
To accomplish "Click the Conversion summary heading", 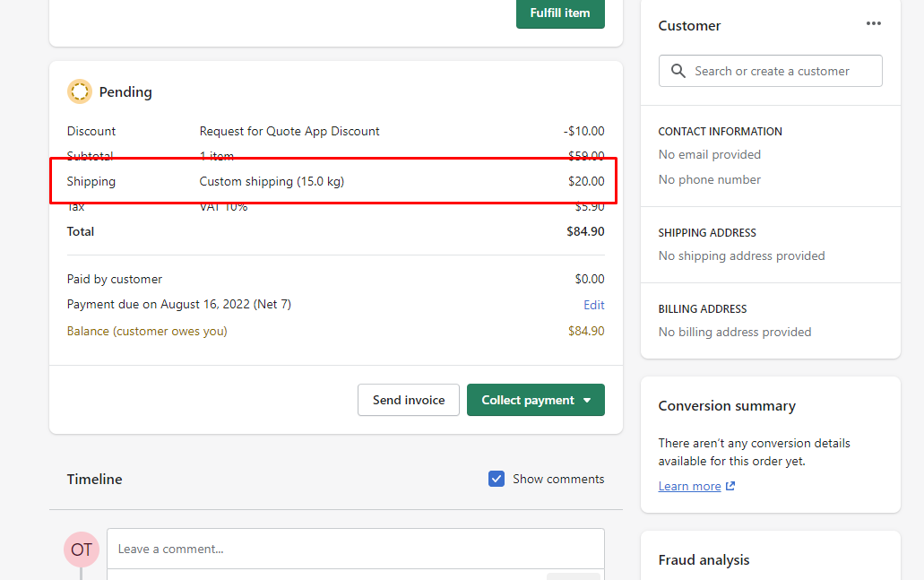I will point(727,406).
